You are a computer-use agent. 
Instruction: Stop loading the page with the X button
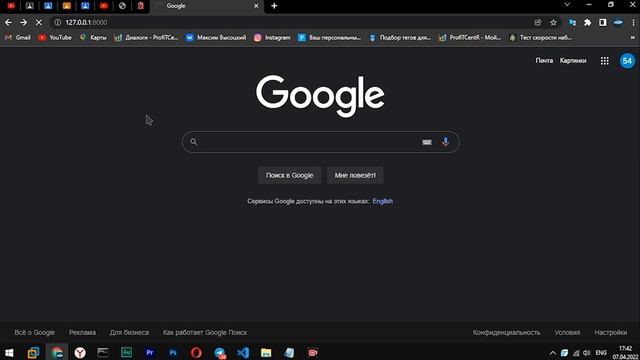click(x=39, y=22)
